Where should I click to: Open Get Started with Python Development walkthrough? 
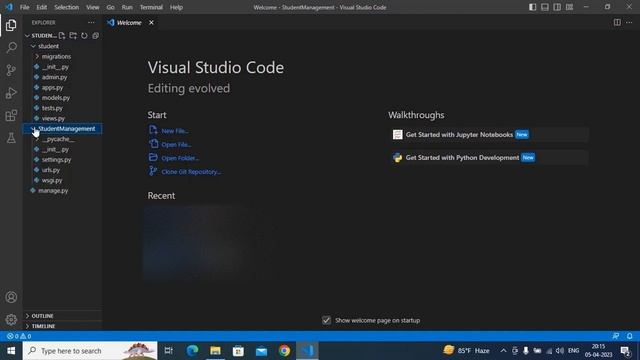(x=489, y=158)
